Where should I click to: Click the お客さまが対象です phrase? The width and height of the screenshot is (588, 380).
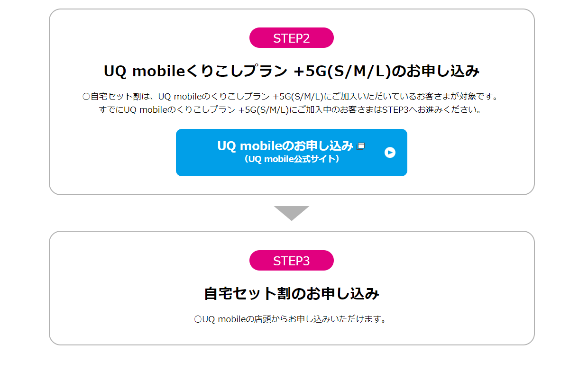coord(457,97)
